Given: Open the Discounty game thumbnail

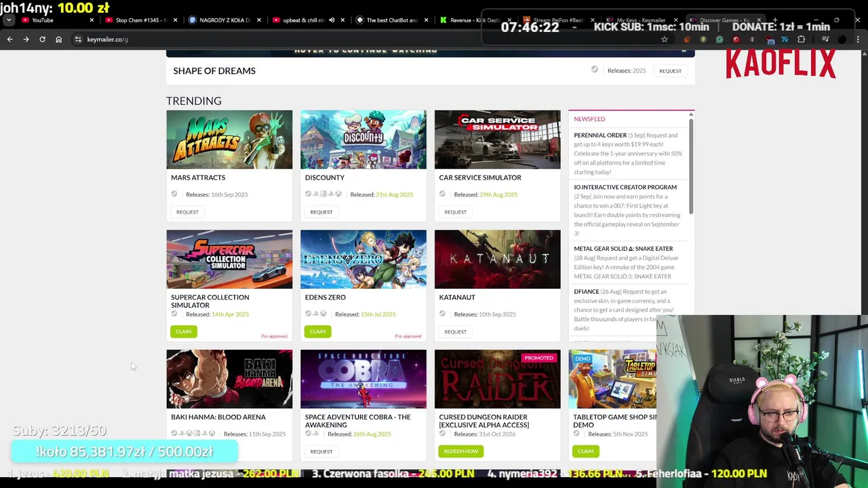Looking at the screenshot, I should pos(363,140).
